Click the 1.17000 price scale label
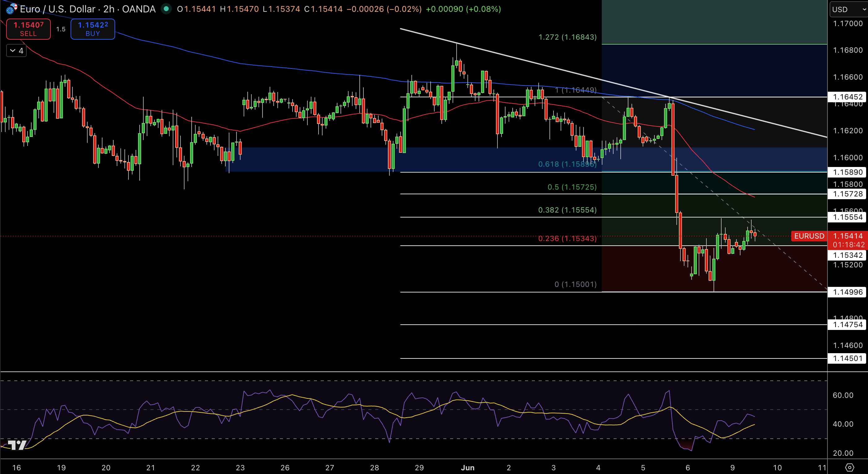 [848, 23]
